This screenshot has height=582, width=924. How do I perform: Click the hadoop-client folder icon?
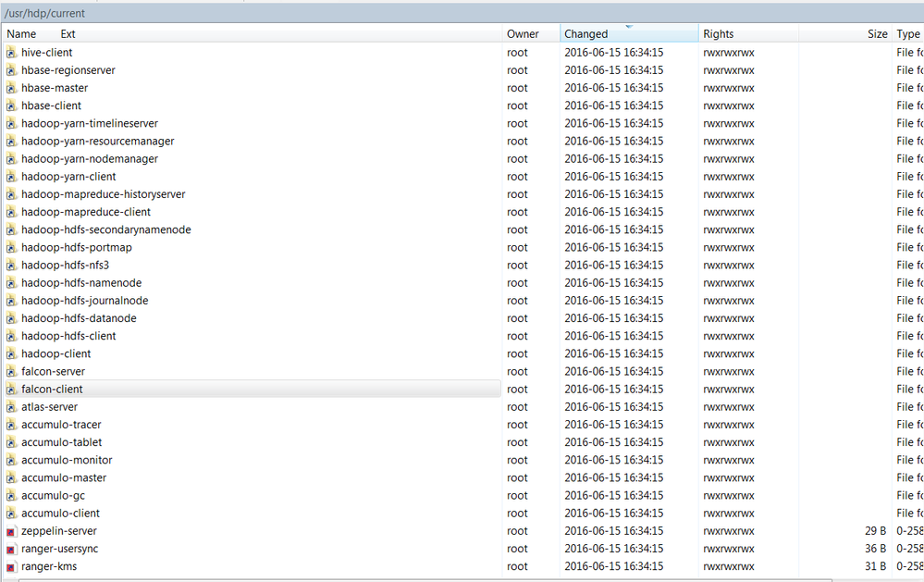(x=11, y=353)
